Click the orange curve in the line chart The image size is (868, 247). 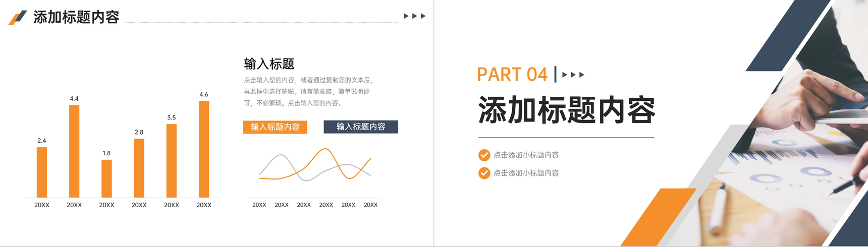point(326,149)
